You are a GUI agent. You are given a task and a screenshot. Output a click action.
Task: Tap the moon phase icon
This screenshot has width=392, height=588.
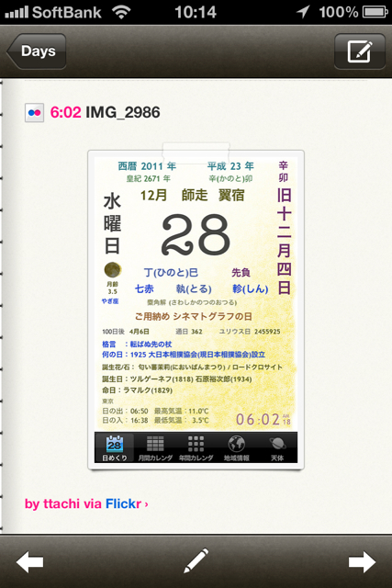(x=112, y=269)
